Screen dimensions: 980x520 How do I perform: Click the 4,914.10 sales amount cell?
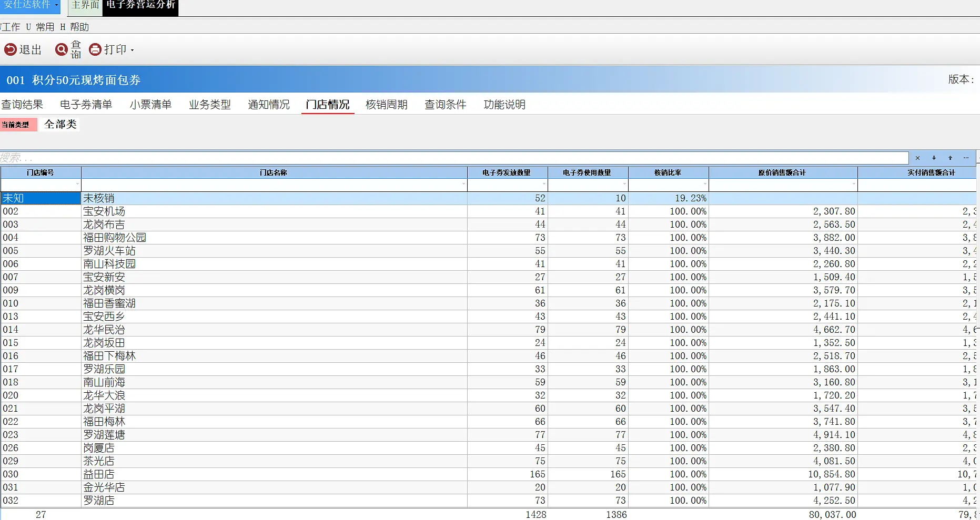tap(783, 435)
